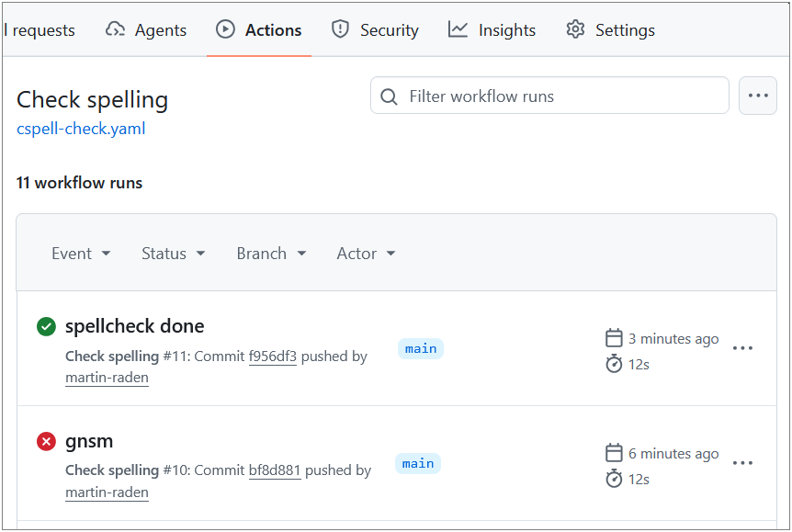
Task: Open the Actor filter dropdown
Action: [x=366, y=253]
